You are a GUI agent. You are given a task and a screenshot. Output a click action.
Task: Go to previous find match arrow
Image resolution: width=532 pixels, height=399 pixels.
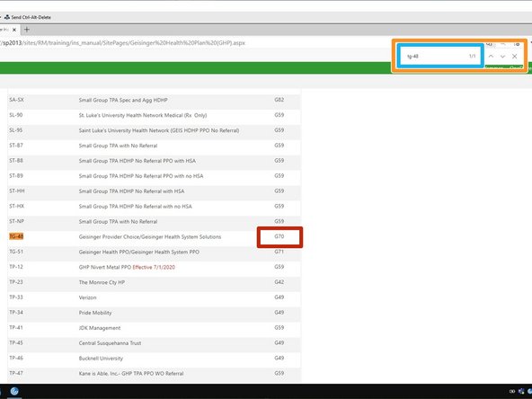click(x=491, y=57)
